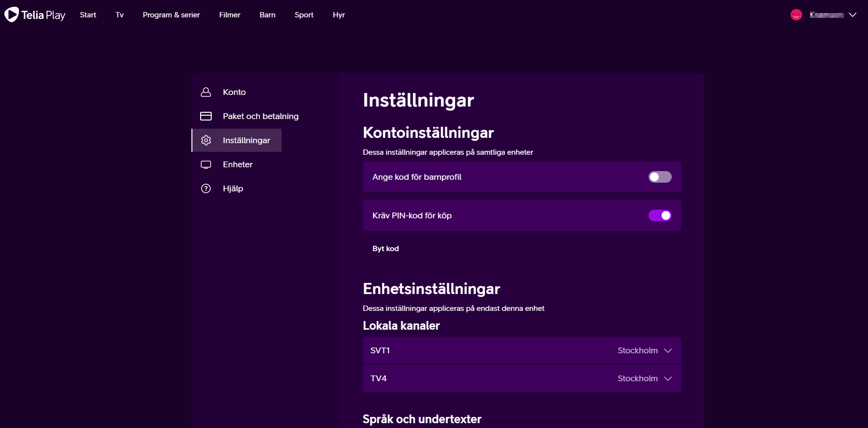Open Paket och betalning page
The image size is (868, 428).
[x=260, y=116]
